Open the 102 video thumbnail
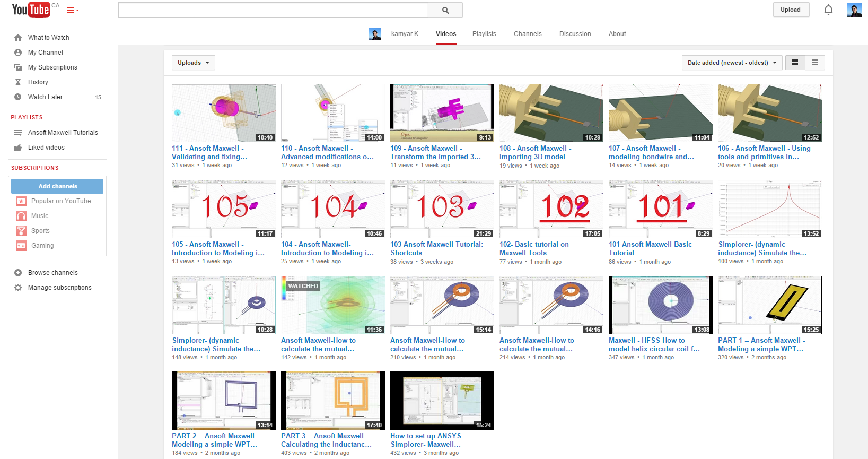The height and width of the screenshot is (459, 868). point(551,209)
